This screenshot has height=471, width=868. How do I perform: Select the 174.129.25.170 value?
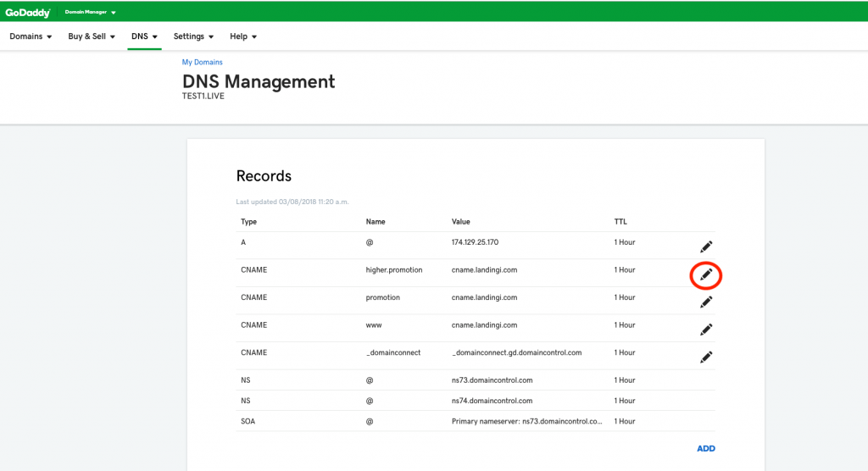tap(475, 242)
